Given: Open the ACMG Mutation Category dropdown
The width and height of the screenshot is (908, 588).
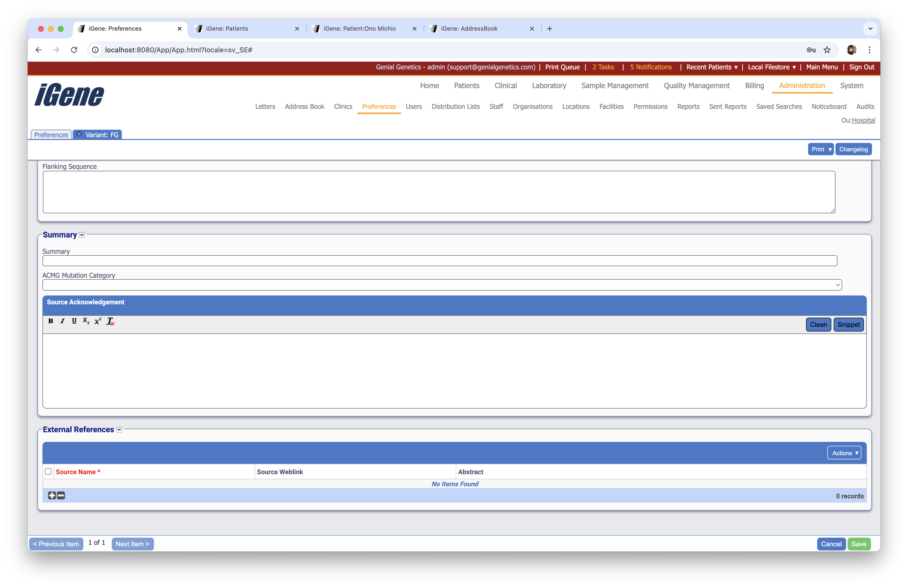Looking at the screenshot, I should tap(442, 285).
